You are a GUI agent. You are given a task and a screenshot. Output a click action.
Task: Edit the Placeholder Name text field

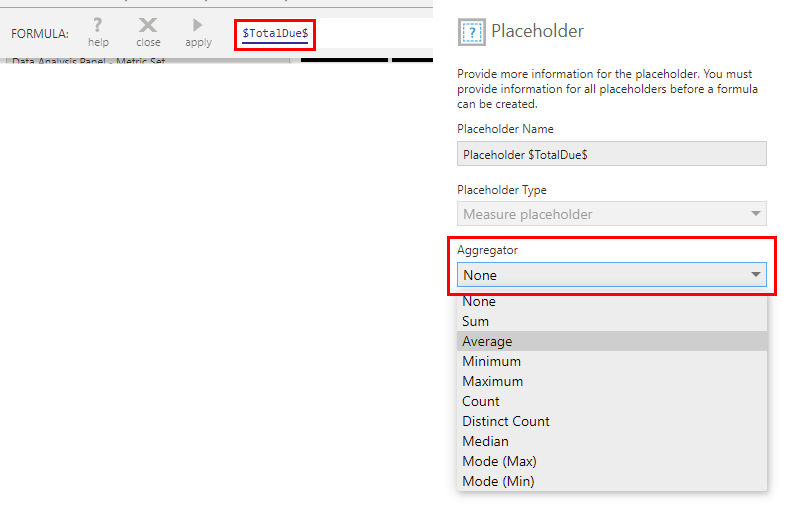(611, 154)
